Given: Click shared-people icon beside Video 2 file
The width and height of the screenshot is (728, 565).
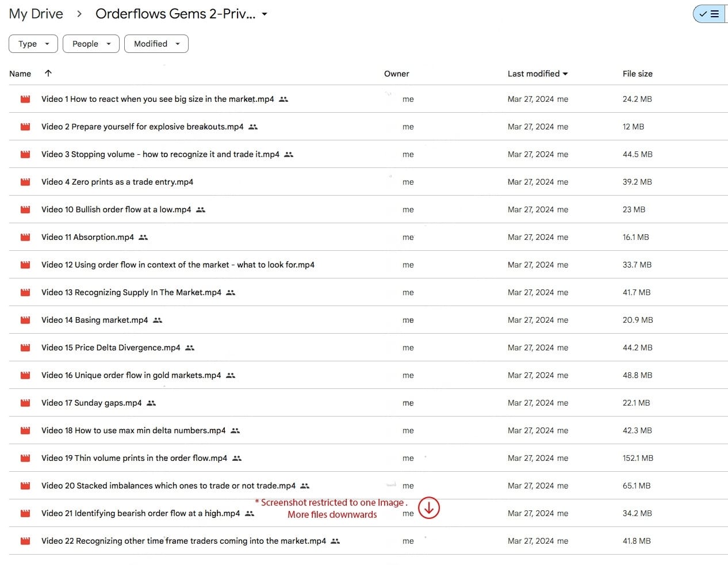Looking at the screenshot, I should click(253, 127).
